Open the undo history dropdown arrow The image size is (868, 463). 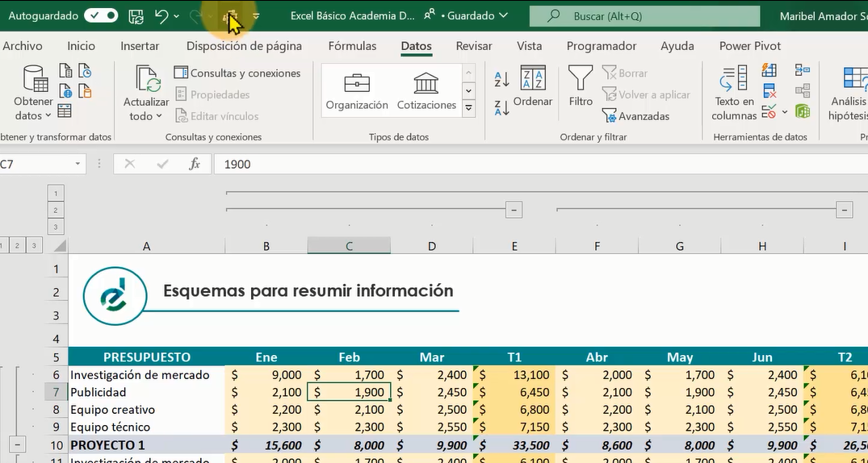point(176,17)
